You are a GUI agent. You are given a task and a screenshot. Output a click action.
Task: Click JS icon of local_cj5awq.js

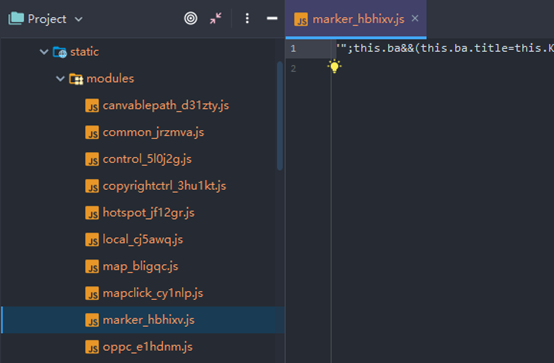point(92,240)
